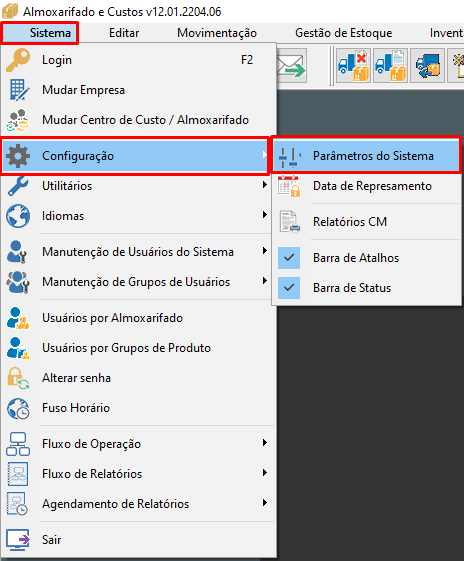Open the Editar menu

tap(124, 33)
